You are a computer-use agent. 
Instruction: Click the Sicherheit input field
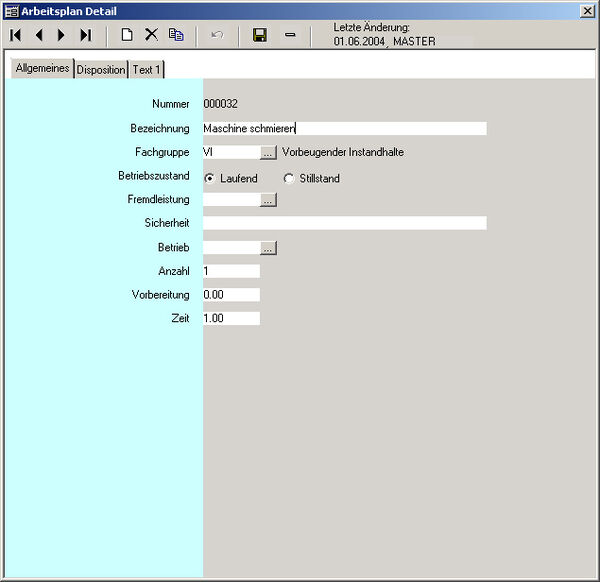344,223
